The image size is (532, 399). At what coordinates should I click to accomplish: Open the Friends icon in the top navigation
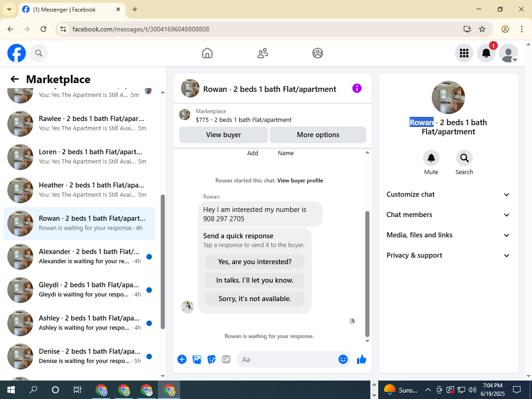coord(263,53)
